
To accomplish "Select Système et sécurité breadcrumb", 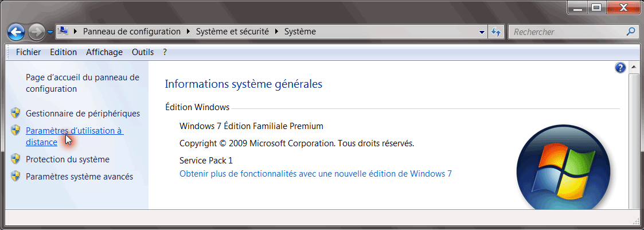I will click(232, 32).
